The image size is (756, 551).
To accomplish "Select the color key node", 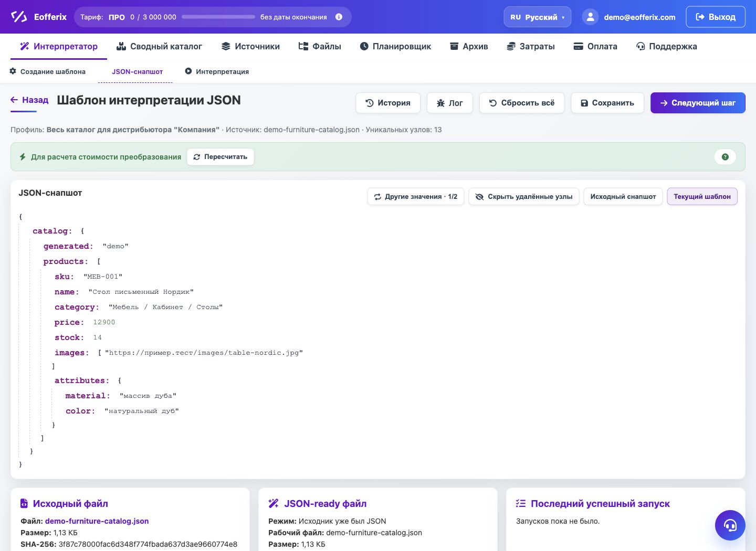I will click(x=80, y=411).
